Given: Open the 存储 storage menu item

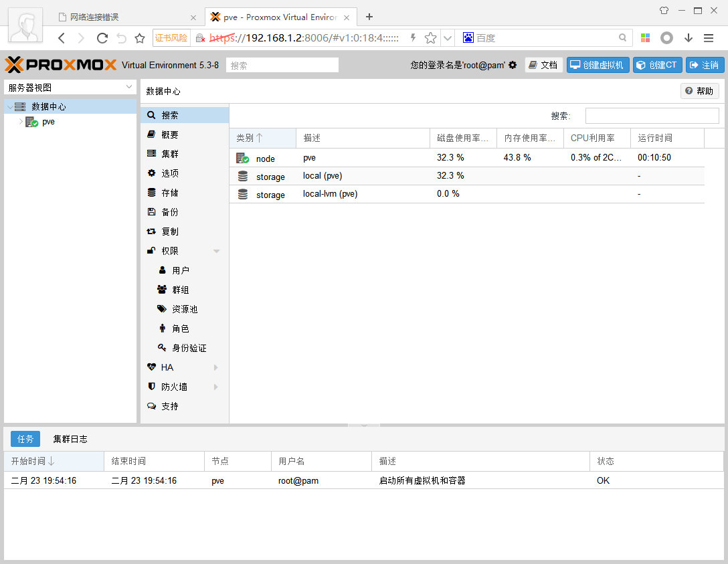Looking at the screenshot, I should pyautogui.click(x=170, y=193).
